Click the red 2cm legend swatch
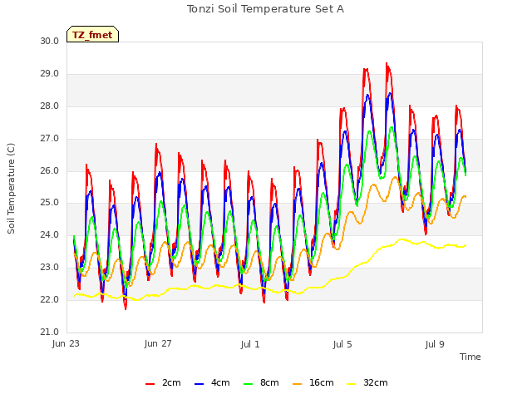 [x=150, y=384]
